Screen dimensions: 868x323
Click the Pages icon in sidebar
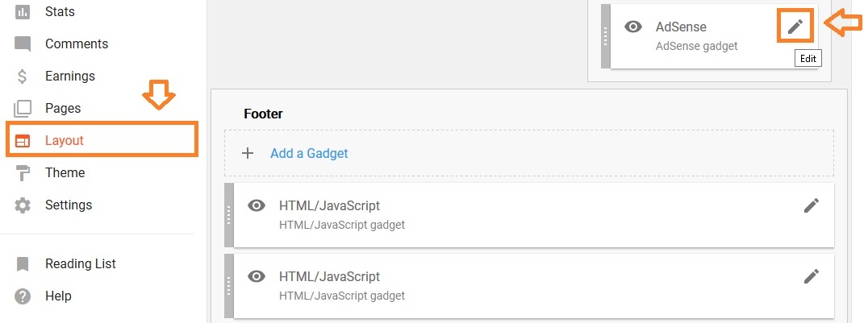[23, 108]
